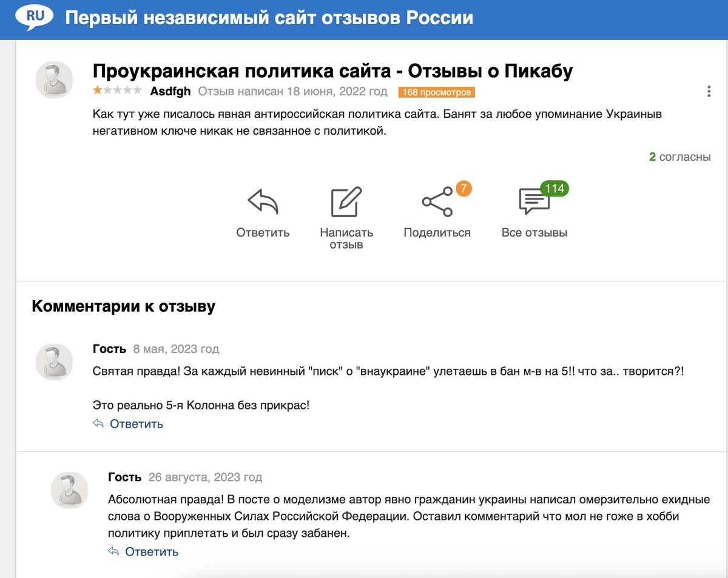Click the reply arrow icon under the 26 августа comment
The image size is (728, 578).
[x=113, y=551]
